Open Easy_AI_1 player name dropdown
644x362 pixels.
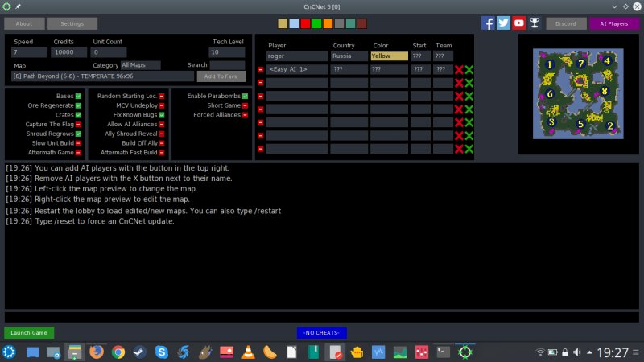pos(297,69)
